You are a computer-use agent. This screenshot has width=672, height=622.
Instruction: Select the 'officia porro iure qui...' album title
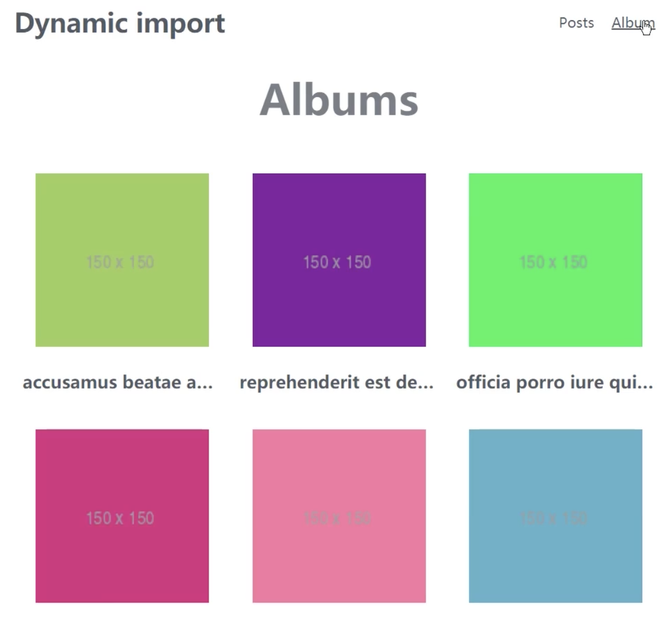554,382
